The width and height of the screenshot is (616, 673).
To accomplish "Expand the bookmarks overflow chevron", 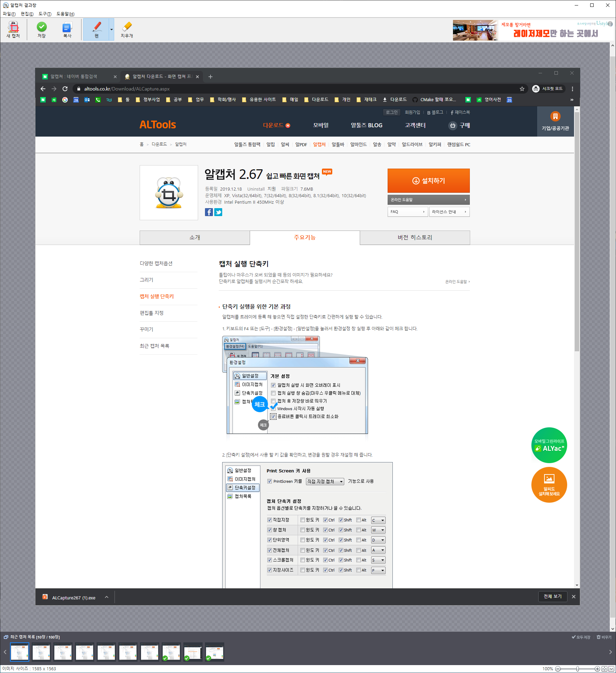I will 572,99.
